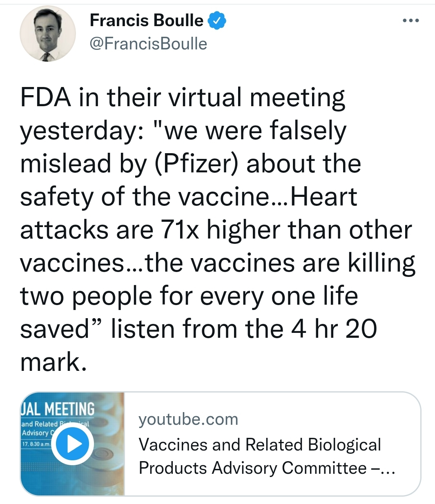Viewport: 435px width, 504px height.
Task: Play the YouTube video preview
Action: click(72, 444)
